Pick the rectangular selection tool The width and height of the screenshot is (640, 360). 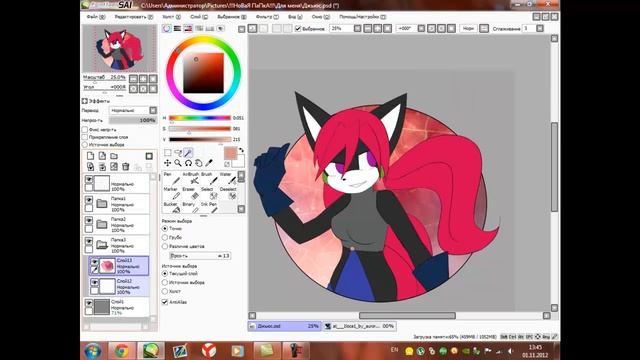(168, 153)
